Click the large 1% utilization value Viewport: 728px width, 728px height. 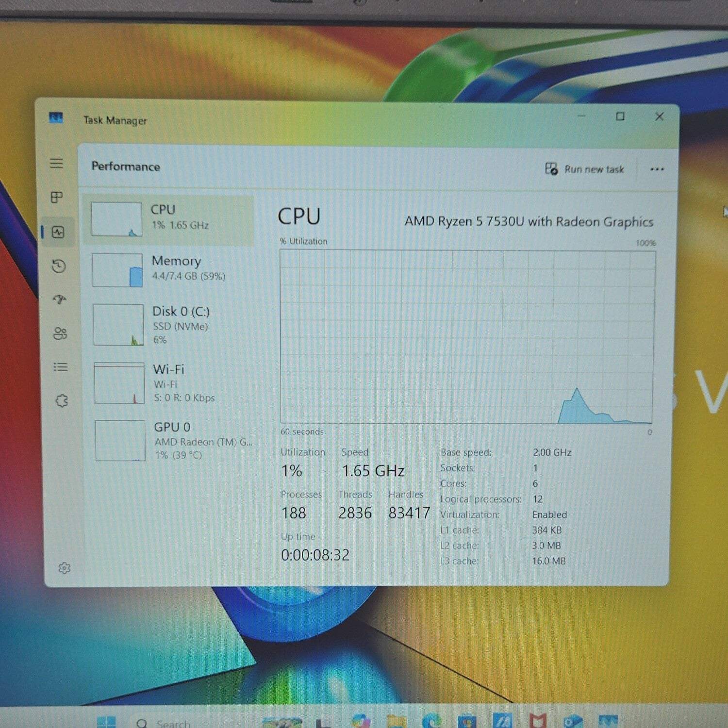click(x=292, y=471)
